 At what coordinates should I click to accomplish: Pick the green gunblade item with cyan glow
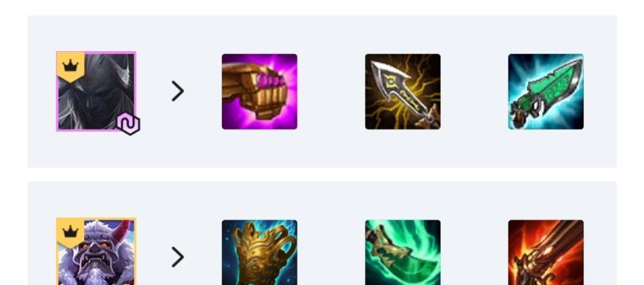click(x=546, y=91)
